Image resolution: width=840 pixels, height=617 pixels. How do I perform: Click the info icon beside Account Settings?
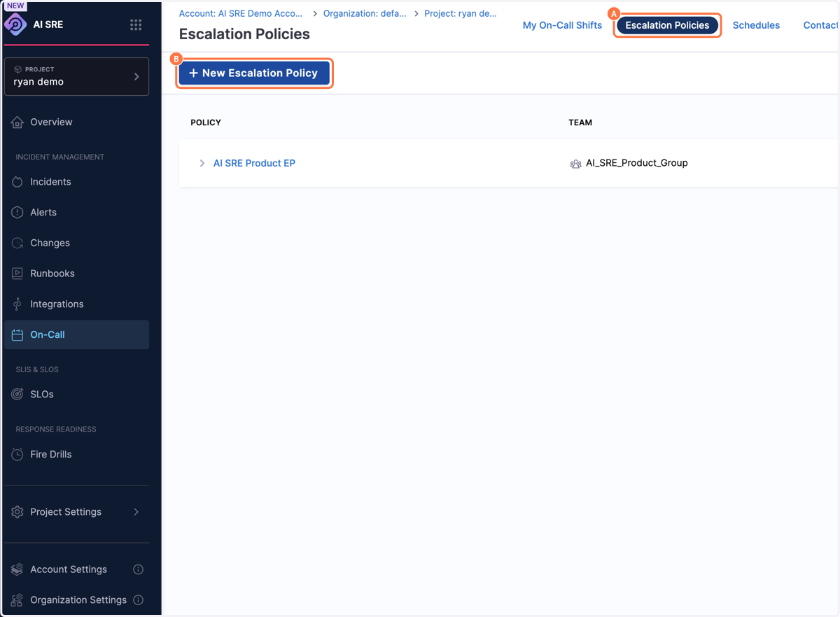point(139,569)
